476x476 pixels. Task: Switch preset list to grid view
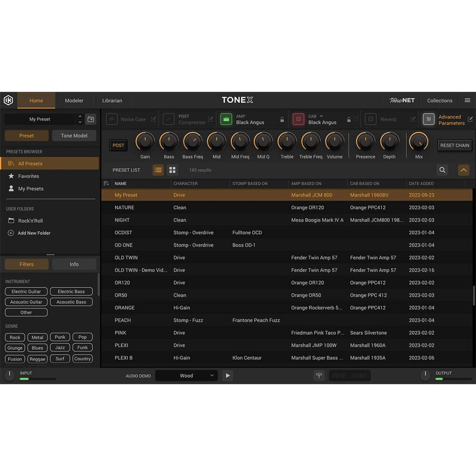[172, 170]
